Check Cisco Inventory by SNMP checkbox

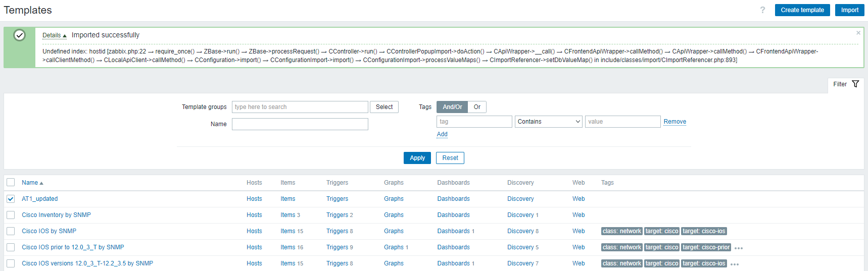(11, 215)
